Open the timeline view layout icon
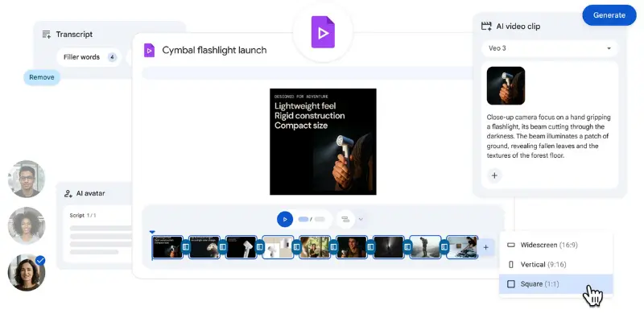 coord(345,219)
